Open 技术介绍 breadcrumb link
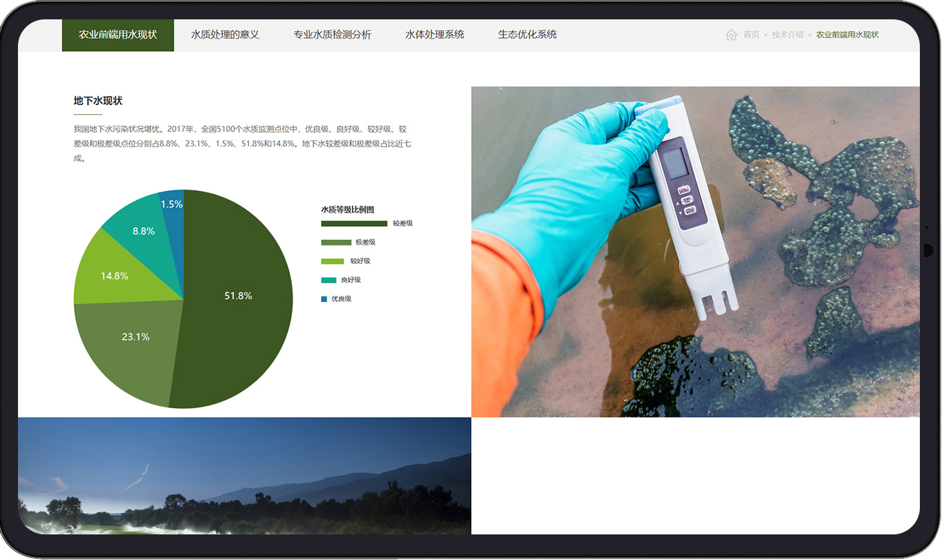Viewport: 942px width, 560px height. 788,35
